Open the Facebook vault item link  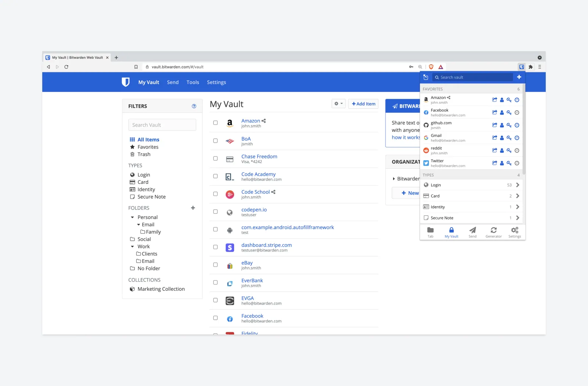click(252, 316)
